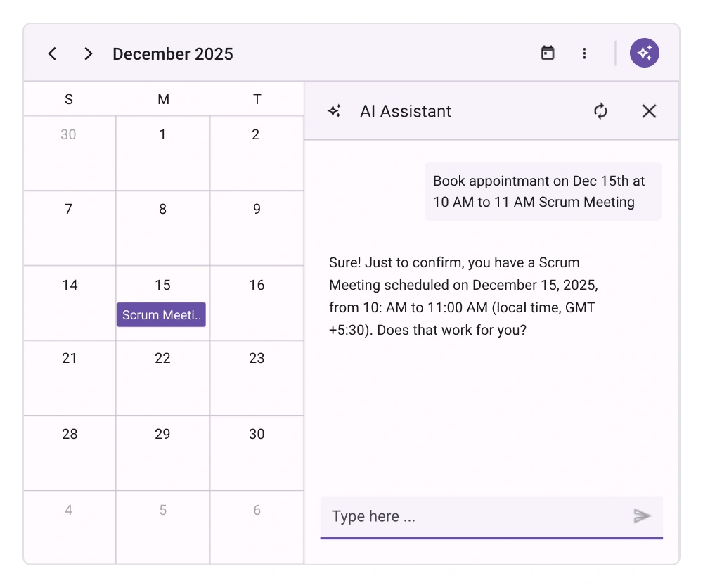Click the December 2025 header title

tap(172, 53)
